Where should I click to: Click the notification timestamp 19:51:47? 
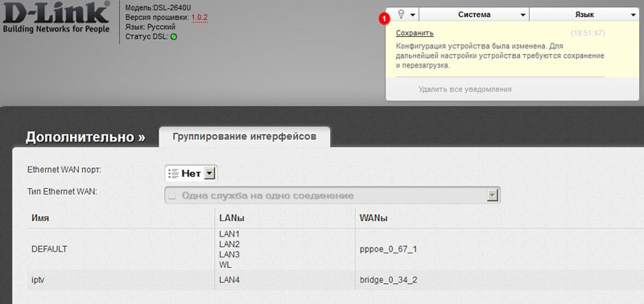[x=588, y=33]
